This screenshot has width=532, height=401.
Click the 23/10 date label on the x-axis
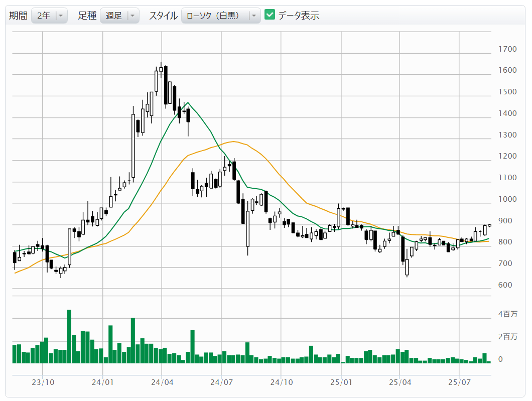point(43,382)
